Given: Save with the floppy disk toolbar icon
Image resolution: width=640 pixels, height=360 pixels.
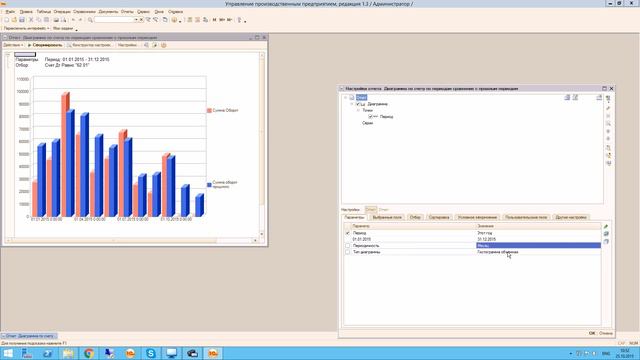Looking at the screenshot, I should 22,20.
